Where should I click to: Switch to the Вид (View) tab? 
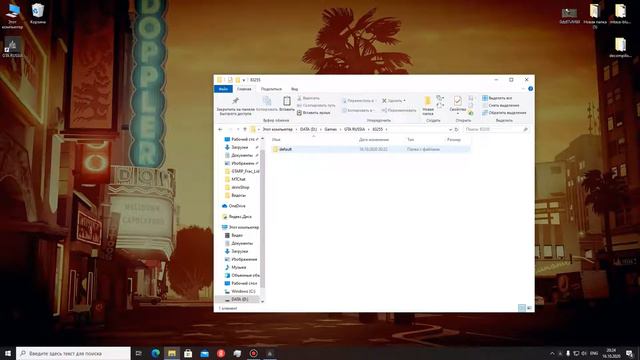click(294, 89)
